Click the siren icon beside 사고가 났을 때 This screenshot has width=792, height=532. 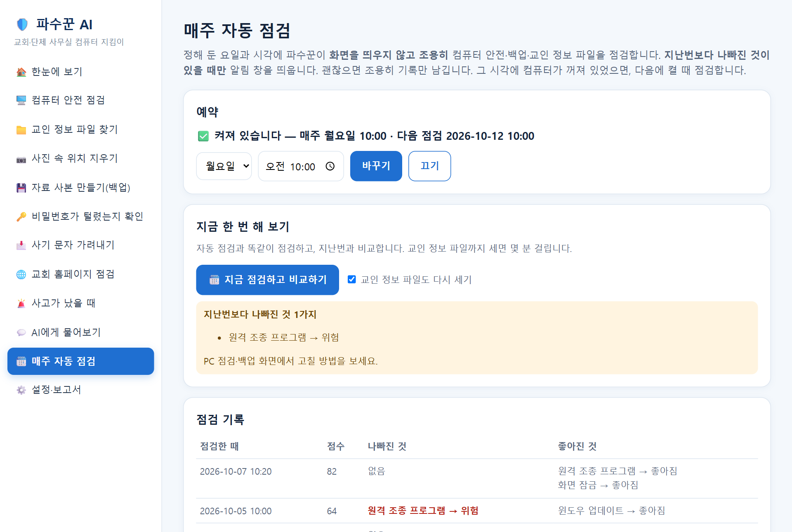(x=21, y=304)
